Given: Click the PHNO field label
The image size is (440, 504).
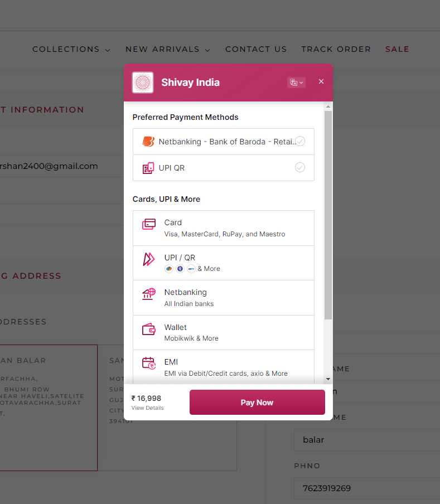Looking at the screenshot, I should pos(307,466).
